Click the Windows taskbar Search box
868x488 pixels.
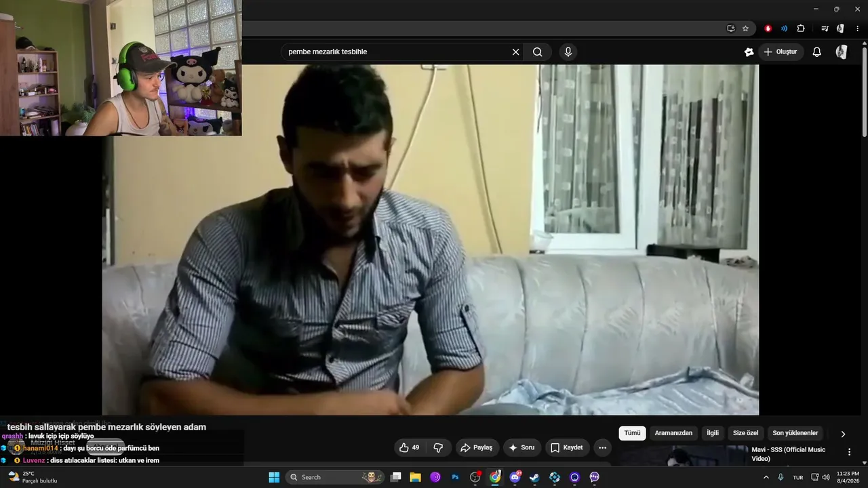pos(335,477)
